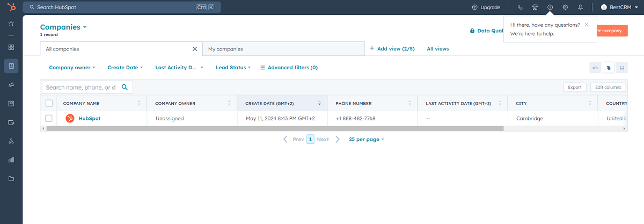Viewport: 644px width, 224px height.
Task: Open the Automation workflow icon in sidebar
Action: pyautogui.click(x=11, y=141)
